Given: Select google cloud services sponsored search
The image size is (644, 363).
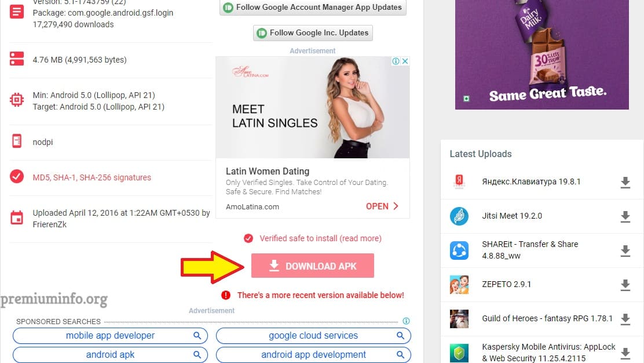Looking at the screenshot, I should pos(313,336).
